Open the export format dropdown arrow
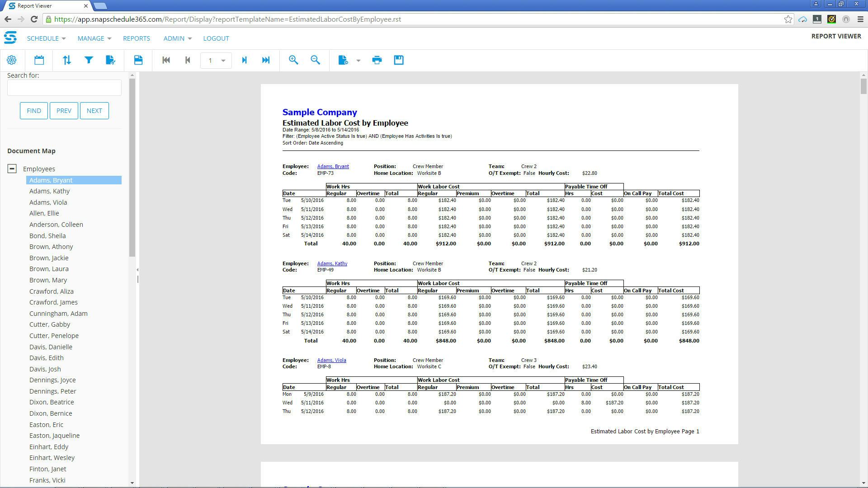This screenshot has height=488, width=868. pyautogui.click(x=359, y=60)
